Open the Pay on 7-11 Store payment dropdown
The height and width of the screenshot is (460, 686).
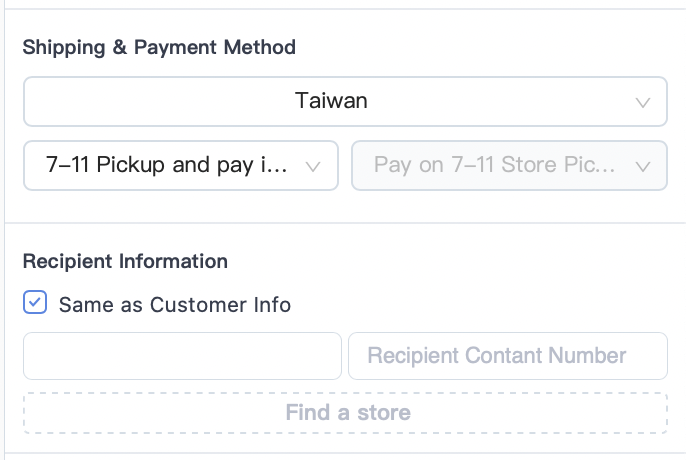tap(509, 165)
